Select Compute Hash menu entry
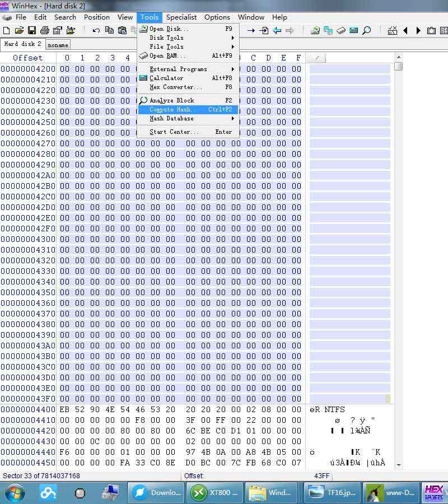Viewport: 448px width, 504px height. click(188, 109)
